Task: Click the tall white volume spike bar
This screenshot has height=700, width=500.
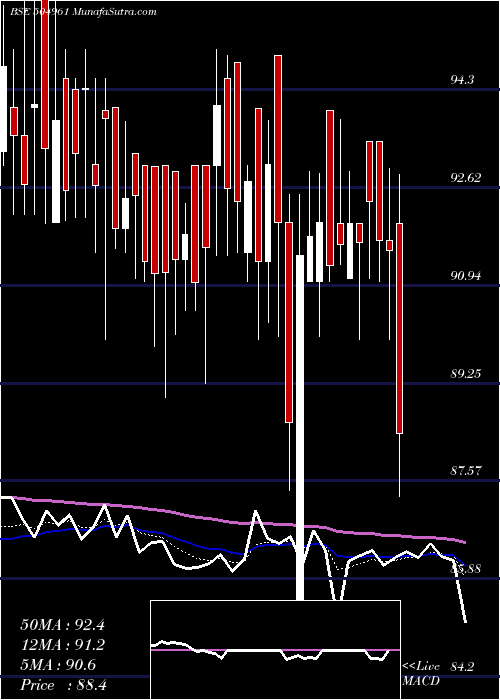Action: 300,428
